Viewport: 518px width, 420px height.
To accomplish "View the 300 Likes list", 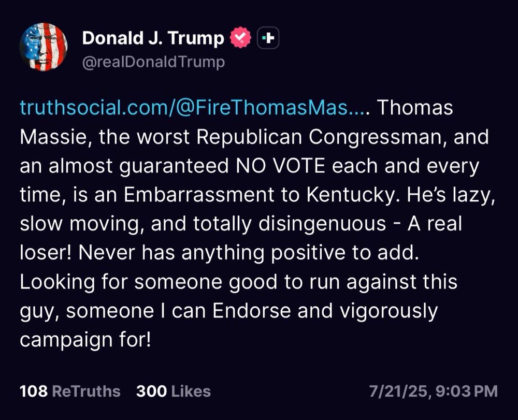I will [x=174, y=391].
